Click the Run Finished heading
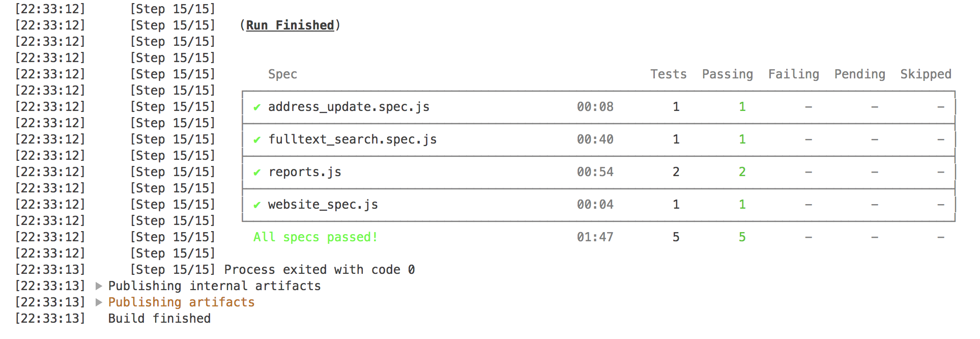Viewport: 980px width, 339px height. pos(290,25)
